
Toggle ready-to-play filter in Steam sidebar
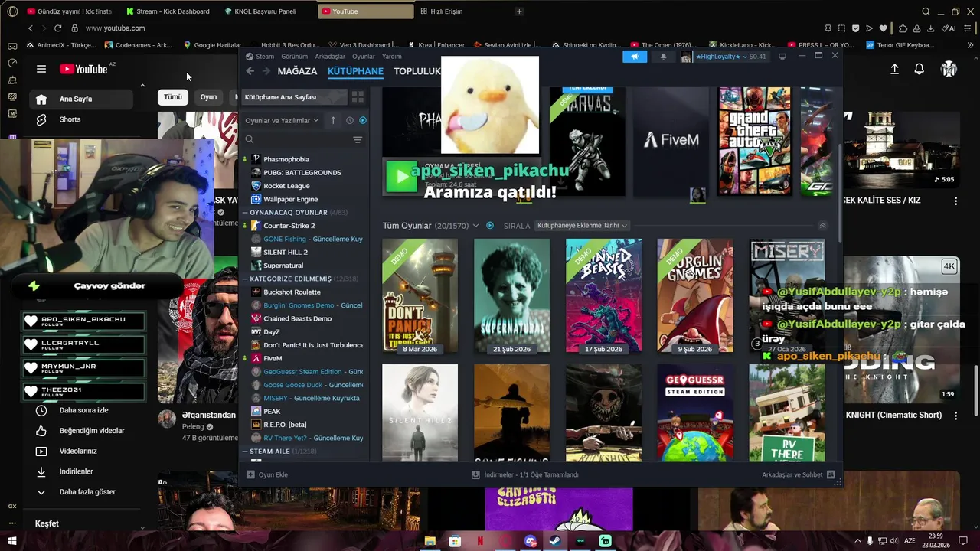click(363, 120)
